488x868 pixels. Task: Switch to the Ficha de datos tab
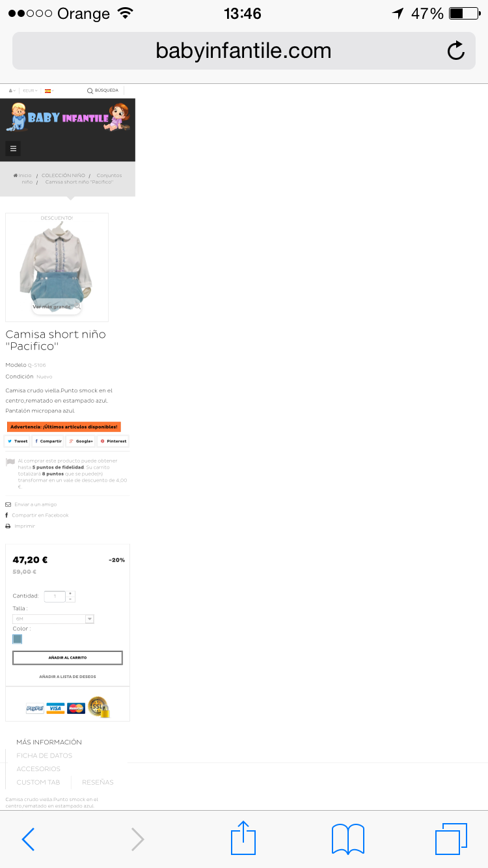pos(44,755)
